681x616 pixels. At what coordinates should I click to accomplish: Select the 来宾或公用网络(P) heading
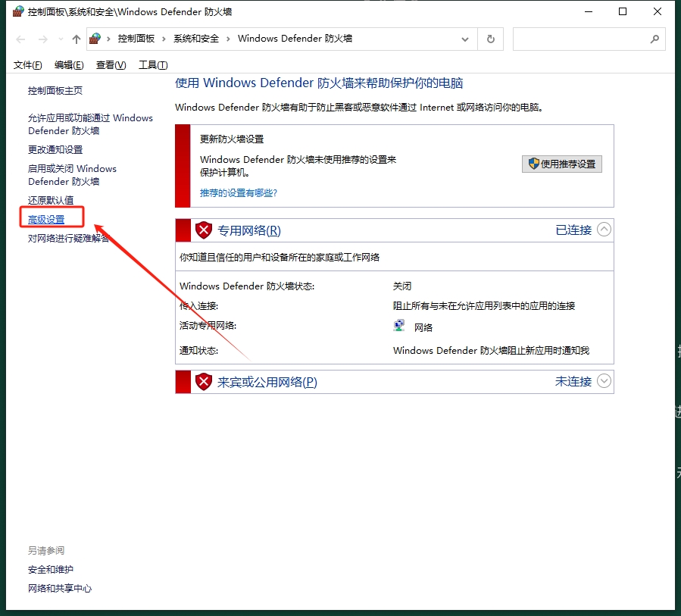[x=267, y=382]
